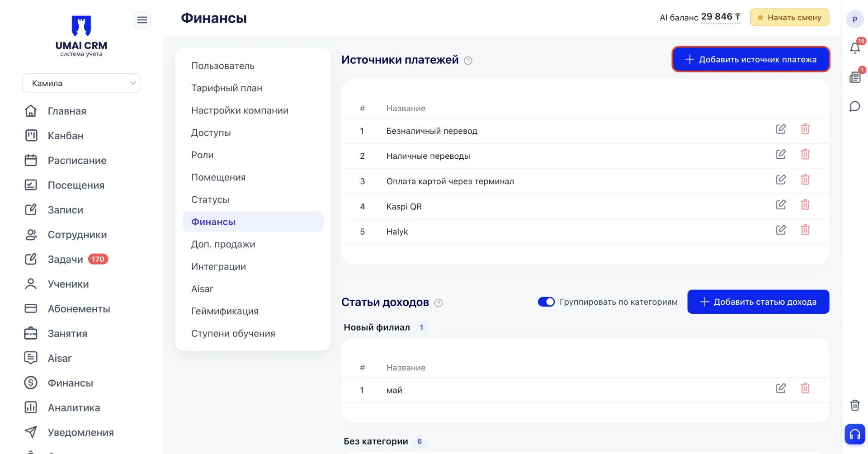Click Halyk row name
This screenshot has height=454, width=868.
[x=397, y=232]
